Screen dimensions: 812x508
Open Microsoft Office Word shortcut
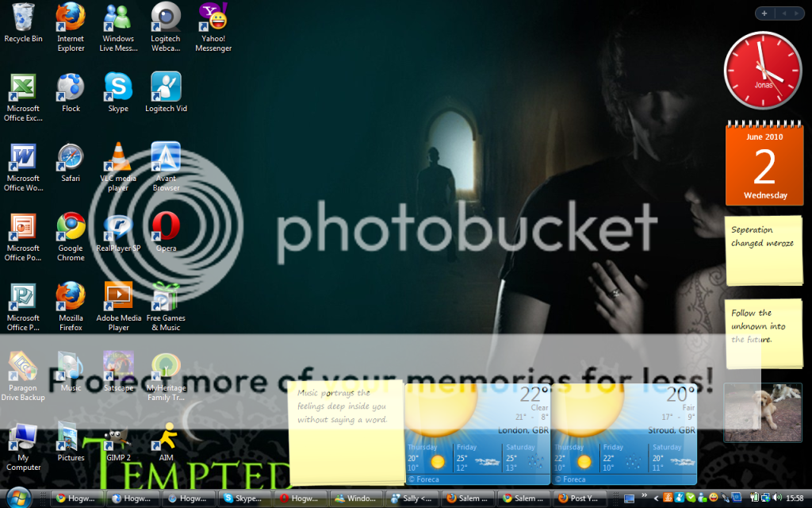(x=23, y=167)
